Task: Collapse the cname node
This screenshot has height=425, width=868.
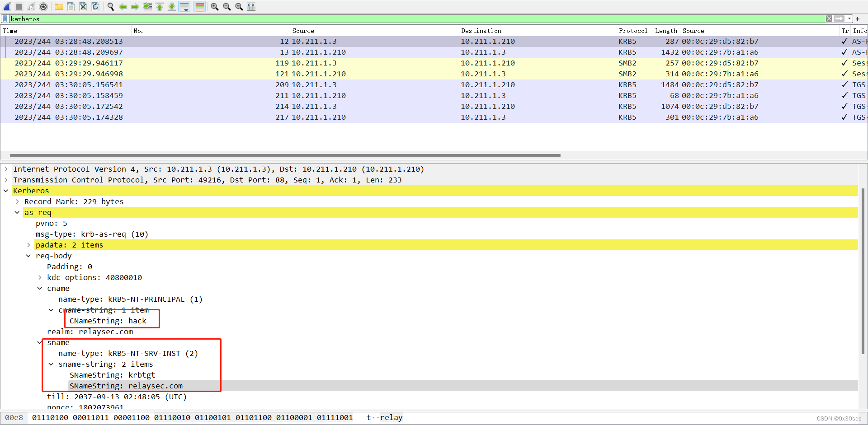Action: coord(40,288)
